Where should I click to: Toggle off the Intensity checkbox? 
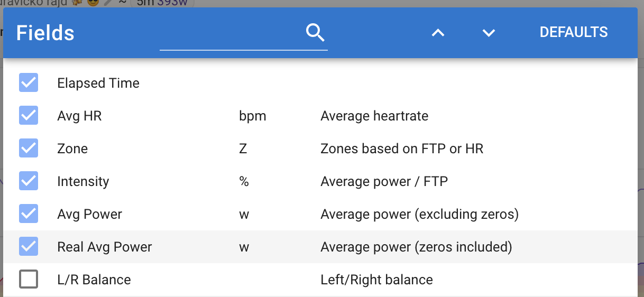(x=29, y=181)
